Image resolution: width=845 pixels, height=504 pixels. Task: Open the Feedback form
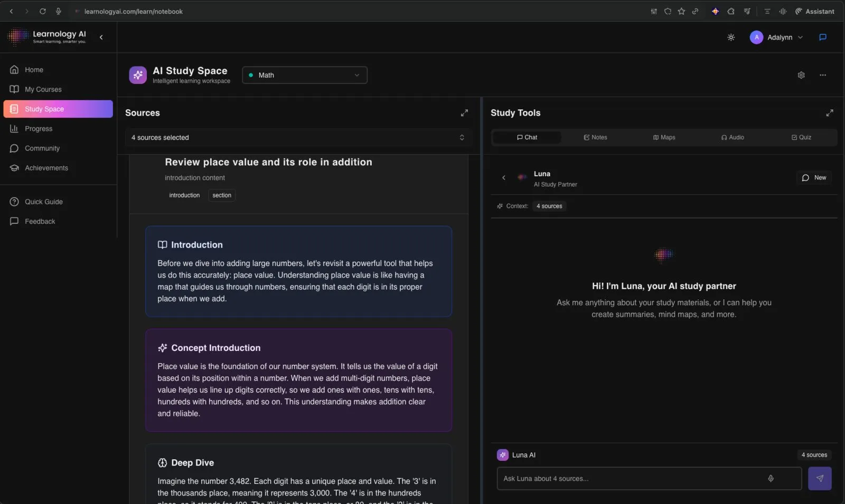58,221
